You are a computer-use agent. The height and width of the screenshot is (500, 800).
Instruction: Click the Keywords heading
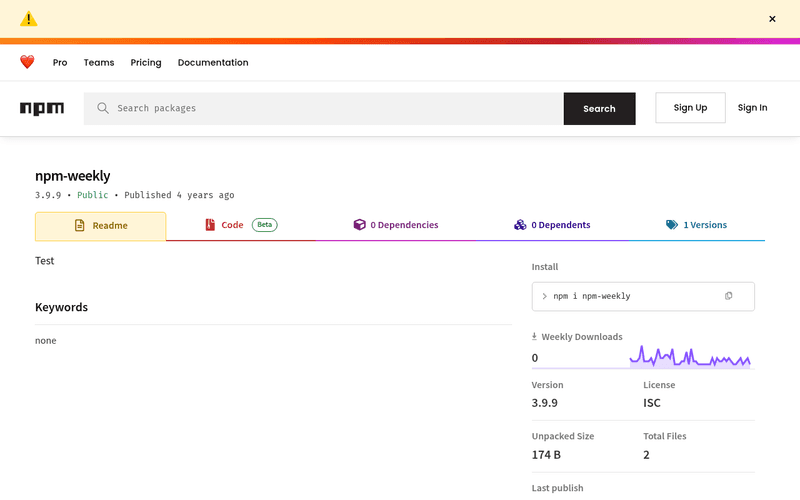tap(61, 307)
